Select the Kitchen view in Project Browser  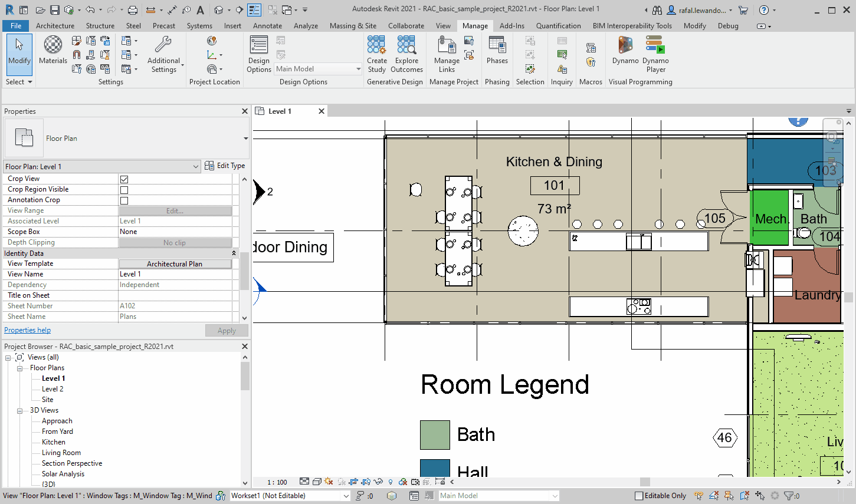[x=54, y=442]
